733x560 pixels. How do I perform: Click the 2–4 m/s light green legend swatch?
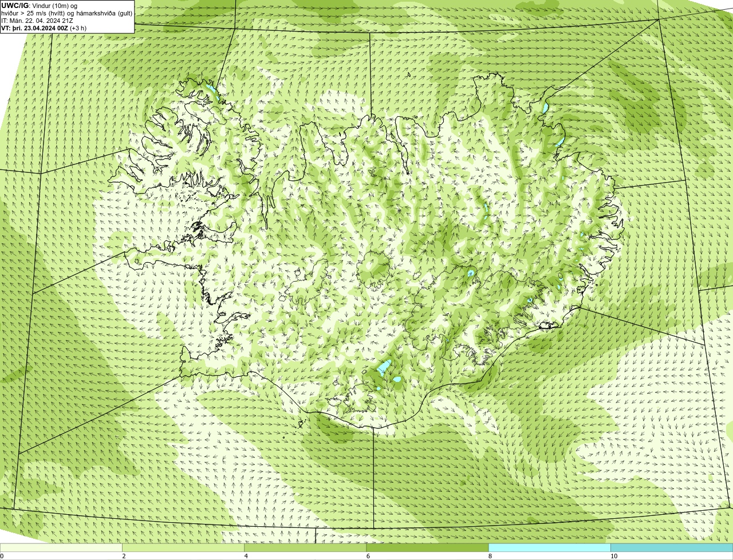click(x=183, y=547)
